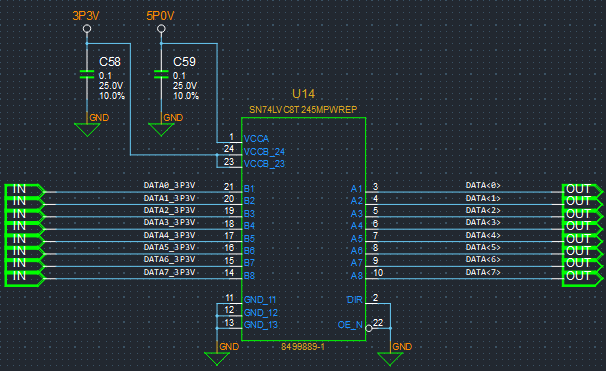Click net label DATA7_3P3V
This screenshot has width=606, height=371.
(x=169, y=272)
